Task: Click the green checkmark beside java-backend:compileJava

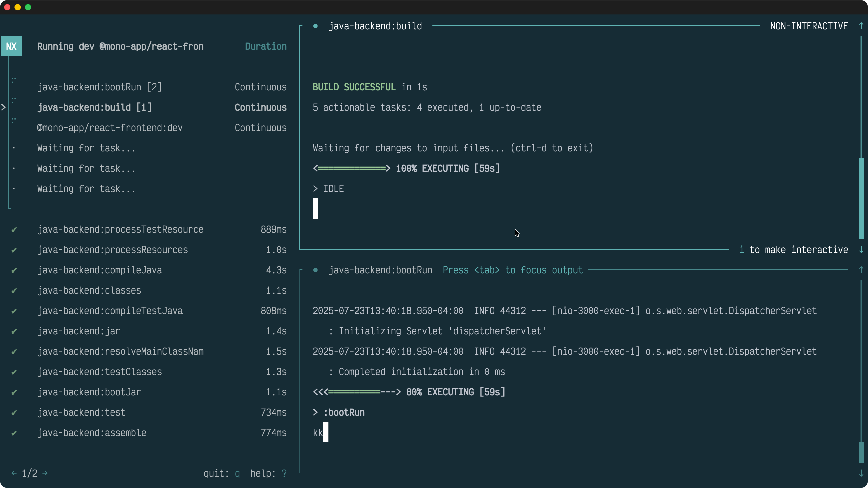Action: 14,270
